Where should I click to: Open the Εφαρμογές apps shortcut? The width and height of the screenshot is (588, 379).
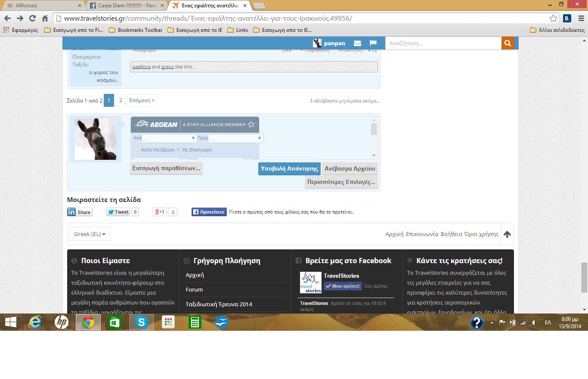coord(21,30)
